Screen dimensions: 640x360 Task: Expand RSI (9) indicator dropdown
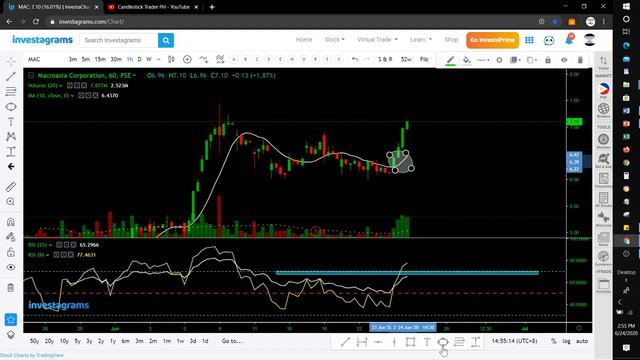pos(47,255)
